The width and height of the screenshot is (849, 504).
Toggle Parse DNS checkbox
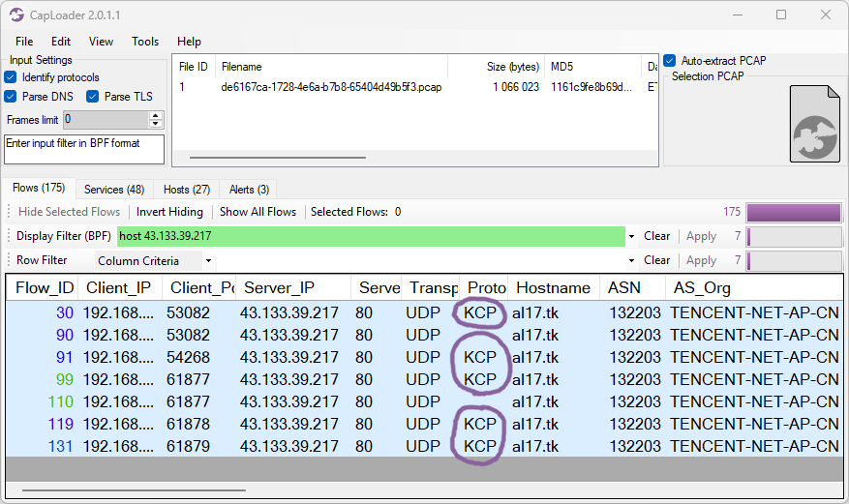point(11,97)
